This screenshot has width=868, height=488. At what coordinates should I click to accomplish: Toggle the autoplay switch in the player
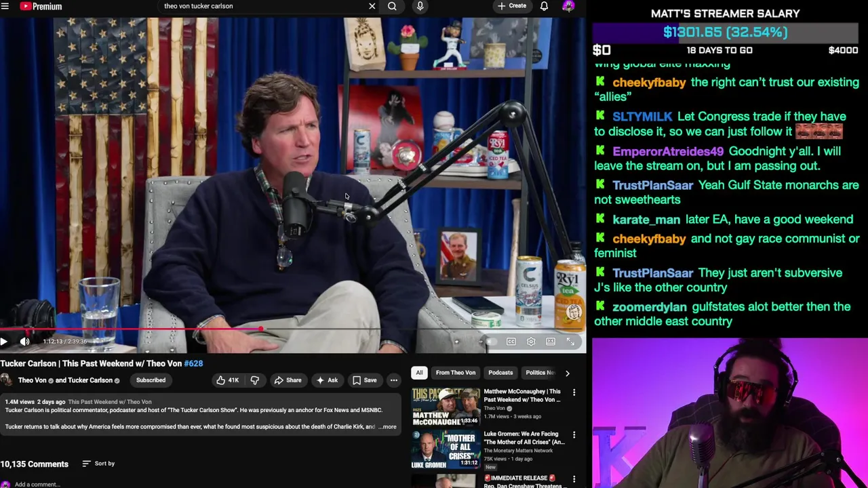pyautogui.click(x=491, y=342)
